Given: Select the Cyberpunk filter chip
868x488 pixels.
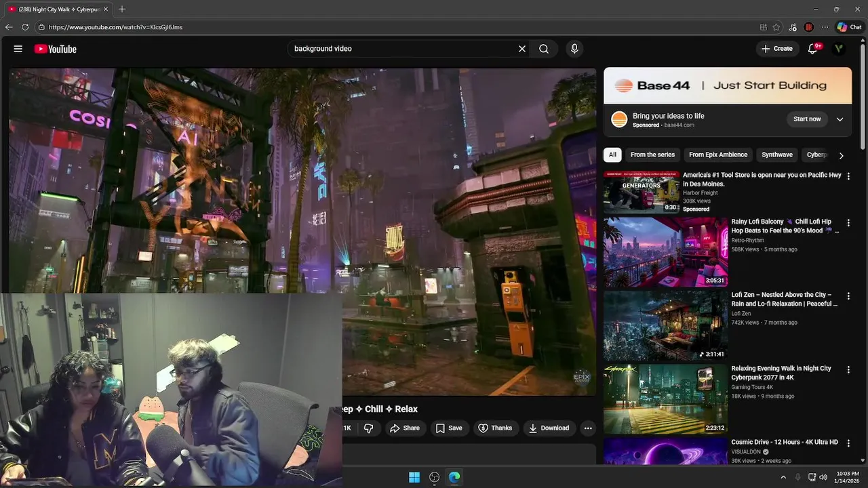Looking at the screenshot, I should pyautogui.click(x=817, y=155).
